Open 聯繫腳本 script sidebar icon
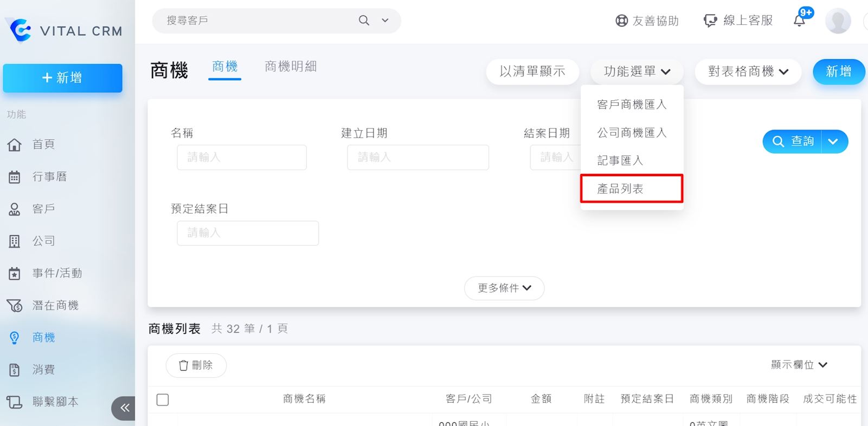868x426 pixels. pos(15,402)
